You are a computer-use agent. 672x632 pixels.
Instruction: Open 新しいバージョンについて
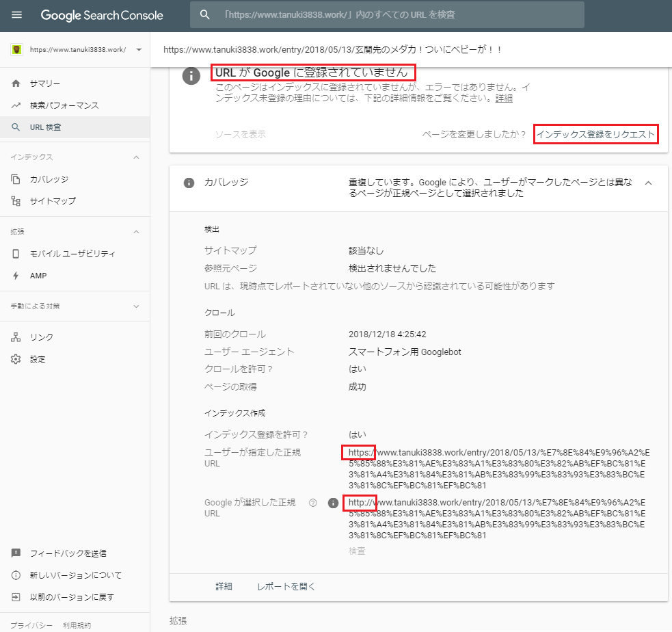pyautogui.click(x=76, y=575)
